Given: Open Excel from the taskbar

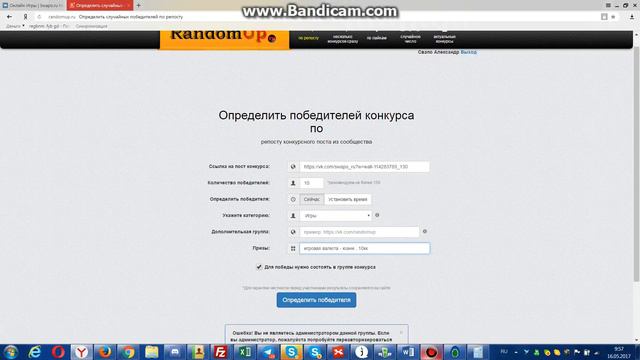Looking at the screenshot, I should coord(245,352).
